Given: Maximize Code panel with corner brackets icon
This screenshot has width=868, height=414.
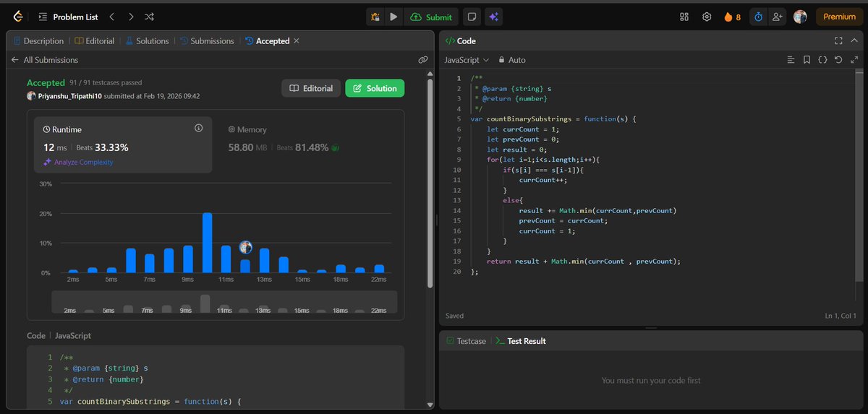Looking at the screenshot, I should click(838, 41).
